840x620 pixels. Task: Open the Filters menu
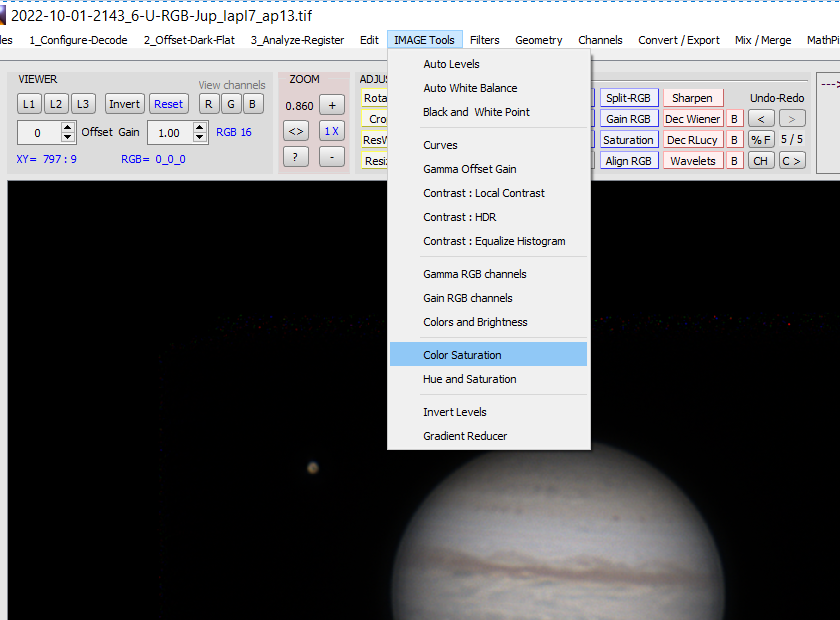tap(484, 40)
